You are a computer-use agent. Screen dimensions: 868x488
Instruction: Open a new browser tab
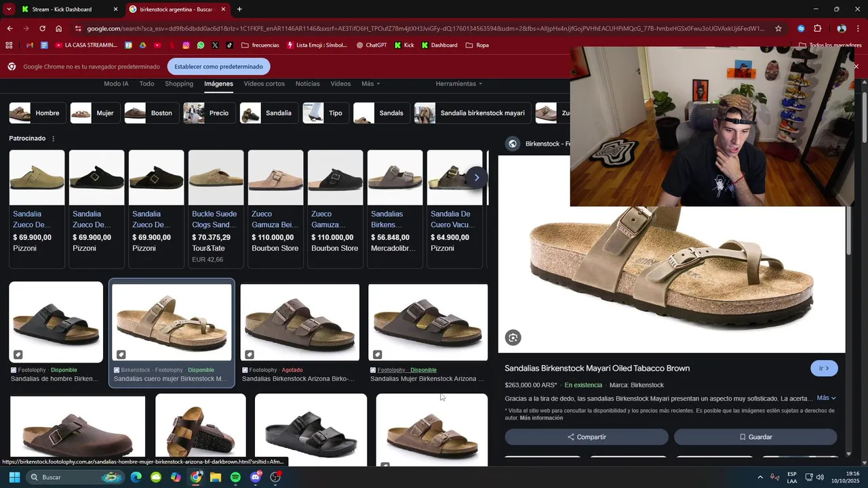(239, 9)
